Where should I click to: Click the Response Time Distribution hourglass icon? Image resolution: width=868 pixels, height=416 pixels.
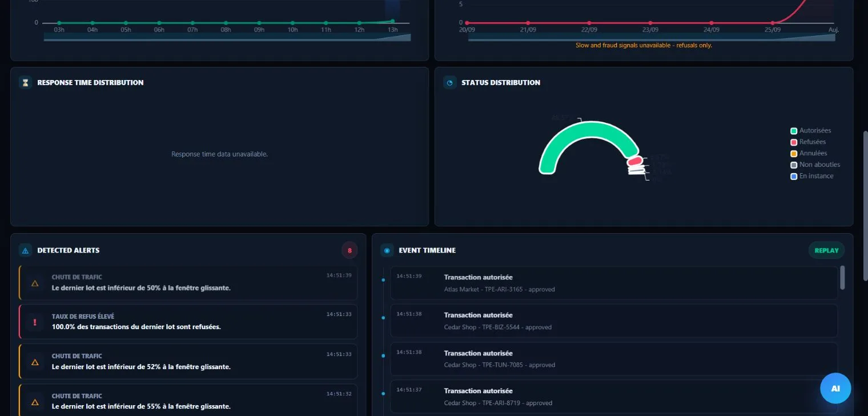click(x=25, y=82)
